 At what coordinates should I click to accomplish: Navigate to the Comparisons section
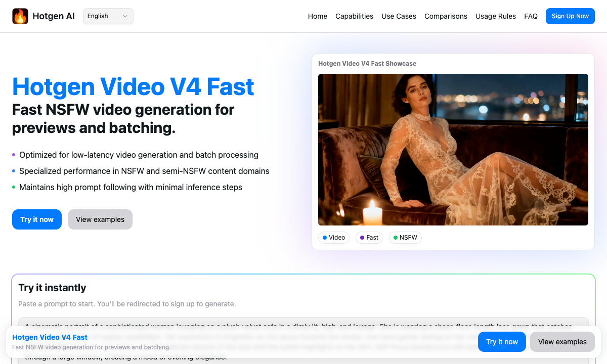(446, 16)
